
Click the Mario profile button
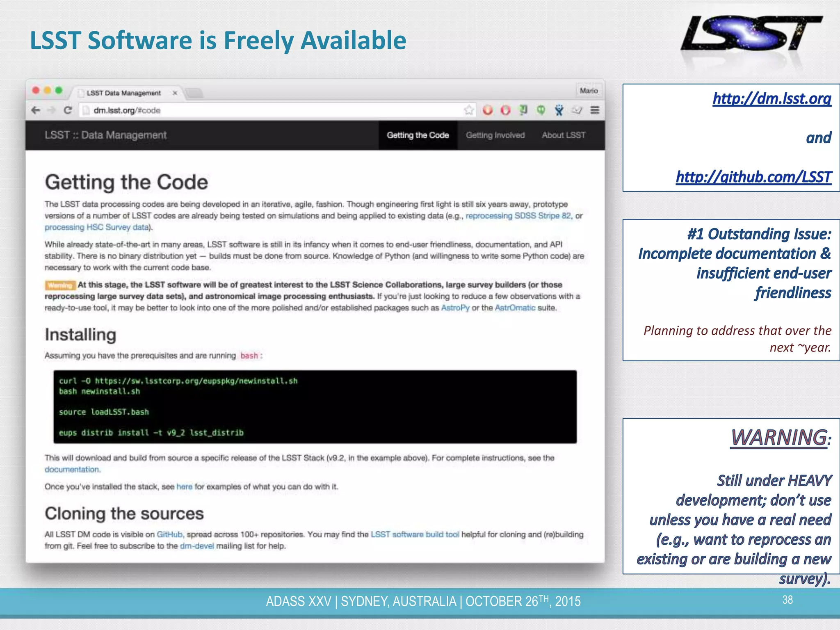(x=589, y=91)
